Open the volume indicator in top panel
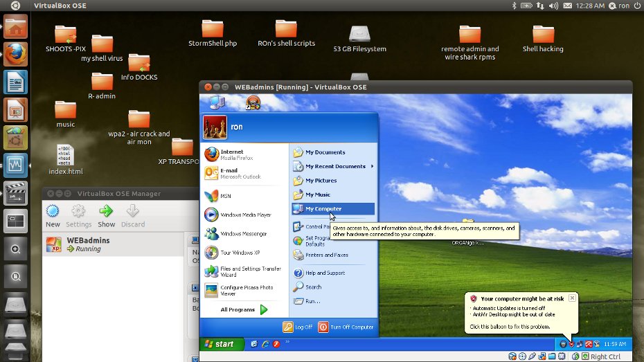This screenshot has height=362, width=644. (x=554, y=6)
